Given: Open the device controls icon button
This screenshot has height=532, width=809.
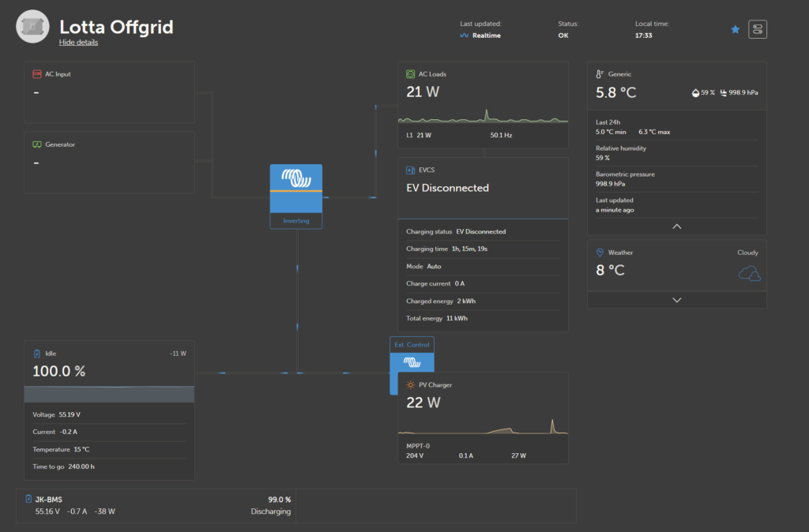Looking at the screenshot, I should pyautogui.click(x=758, y=29).
